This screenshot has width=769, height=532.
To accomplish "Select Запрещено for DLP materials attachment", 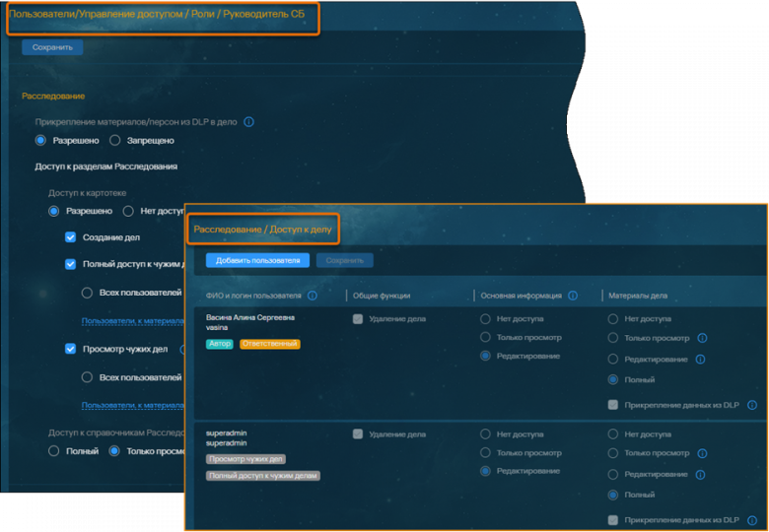I will [x=115, y=141].
